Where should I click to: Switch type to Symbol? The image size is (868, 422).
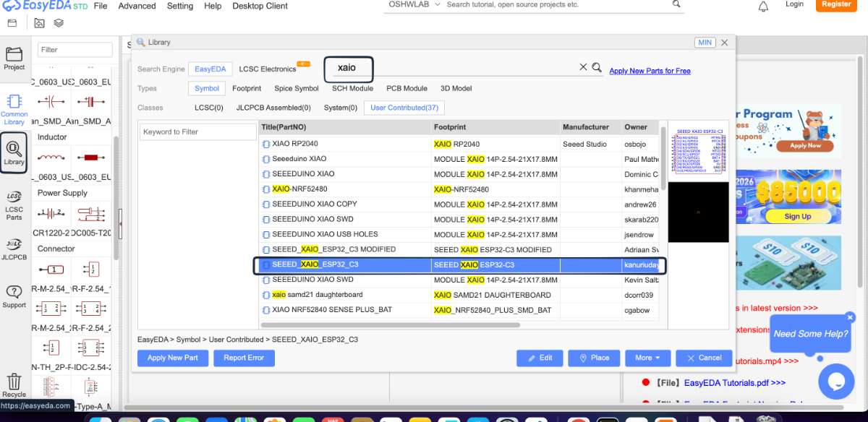point(207,88)
